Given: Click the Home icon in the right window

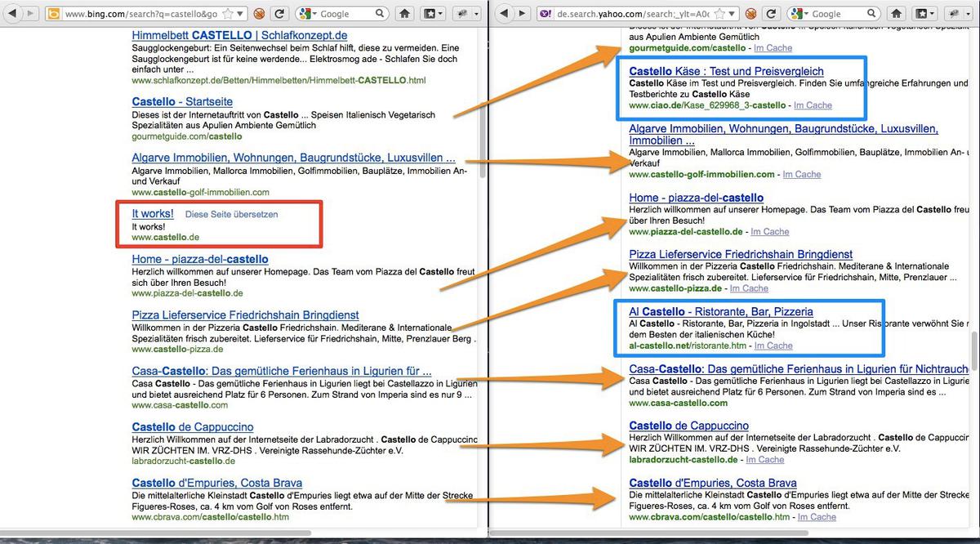Looking at the screenshot, I should click(x=895, y=13).
